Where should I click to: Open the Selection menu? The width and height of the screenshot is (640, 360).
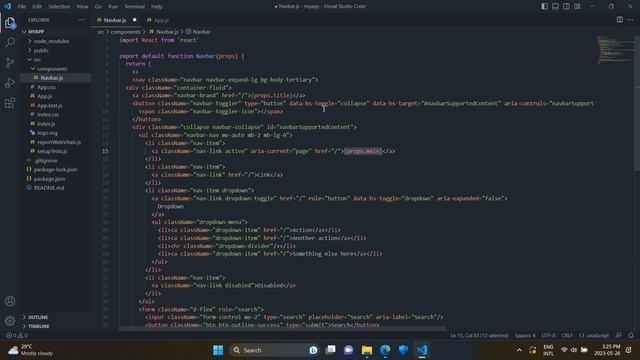click(59, 7)
